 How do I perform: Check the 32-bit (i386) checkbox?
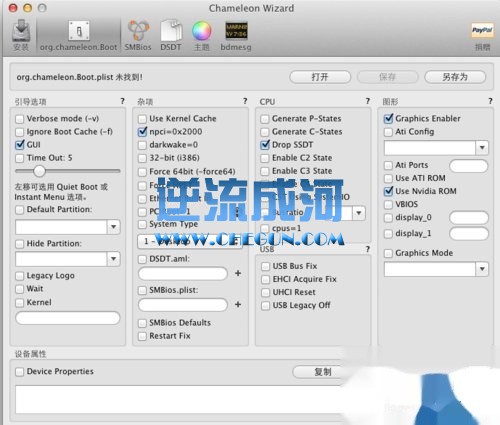142,158
